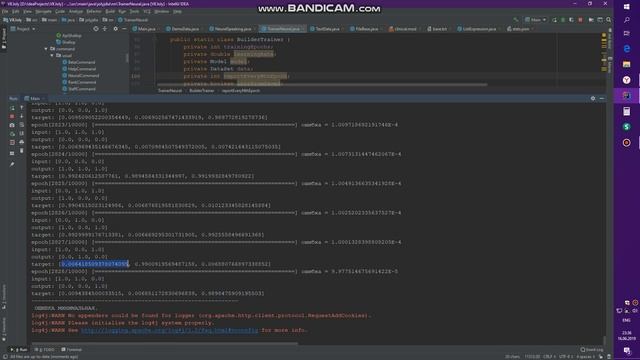Viewport: 640px width, 360px height.
Task: Open the log4j FAQ link in console
Action: 169,330
